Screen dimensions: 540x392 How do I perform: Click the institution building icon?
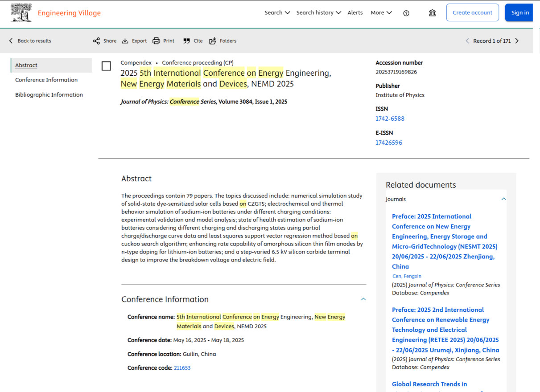(x=432, y=13)
